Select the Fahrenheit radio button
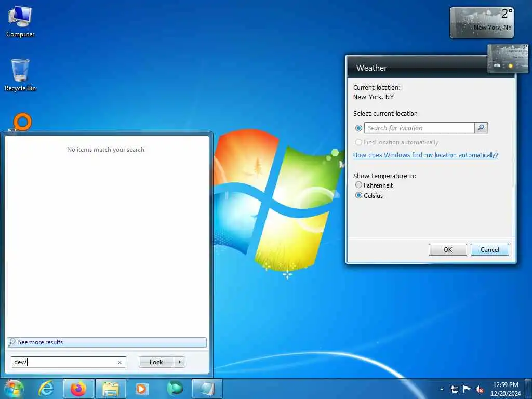Screen dimensions: 532x399 (x=358, y=185)
